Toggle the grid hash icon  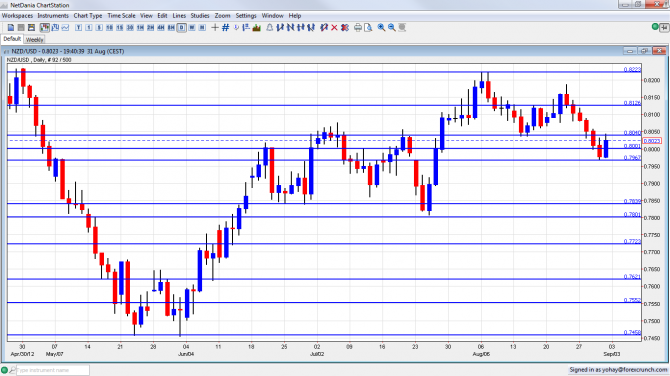(x=226, y=27)
